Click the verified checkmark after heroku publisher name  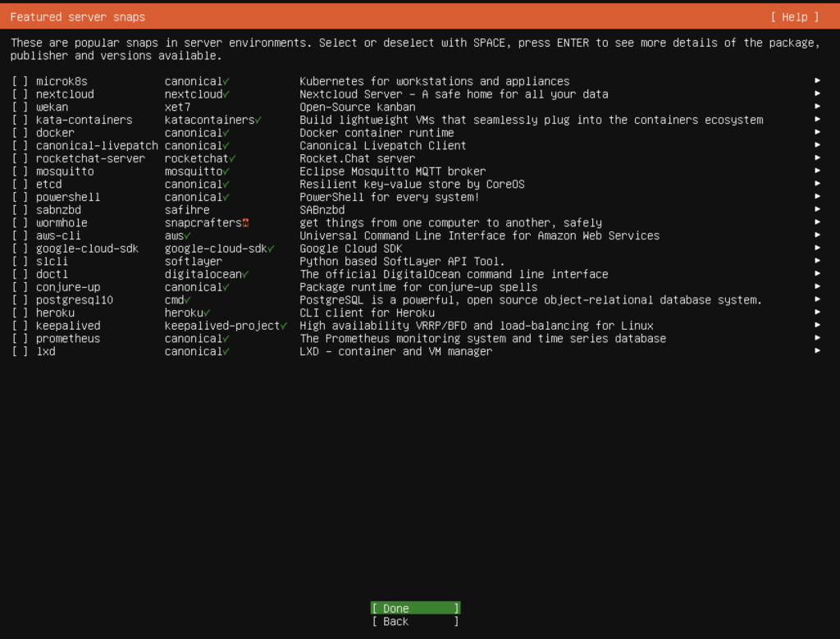[x=206, y=313]
